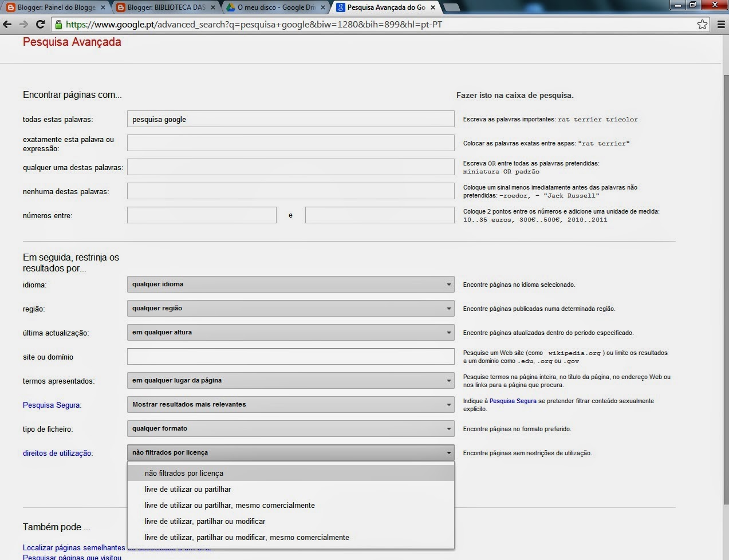Click the second 'números entre' field after 'e'
Screen dimensions: 729x560
click(380, 215)
